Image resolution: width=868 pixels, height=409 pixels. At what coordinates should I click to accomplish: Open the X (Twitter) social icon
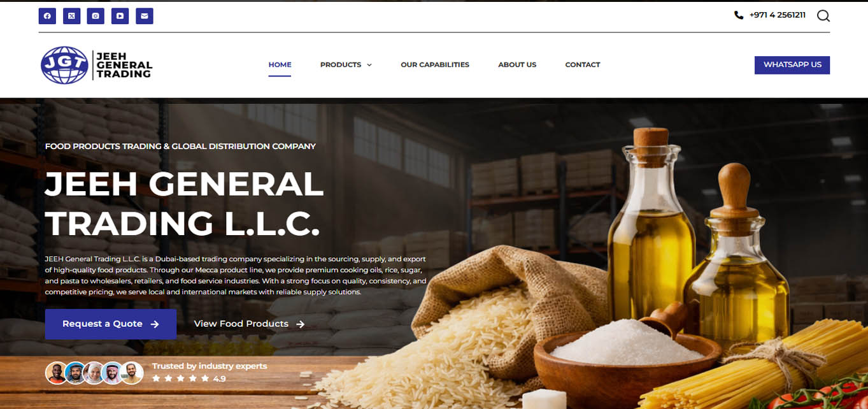(71, 16)
